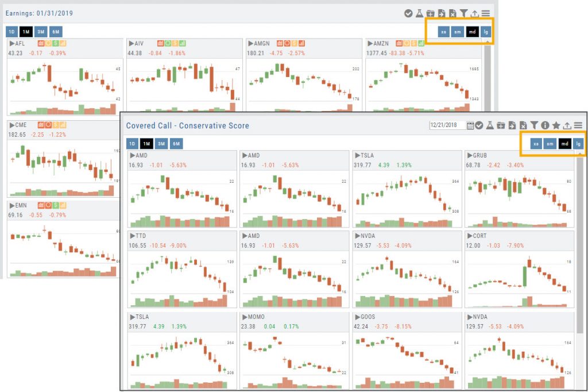Click the export upload icon in Earnings panel
588x392 pixels.
[x=475, y=13]
